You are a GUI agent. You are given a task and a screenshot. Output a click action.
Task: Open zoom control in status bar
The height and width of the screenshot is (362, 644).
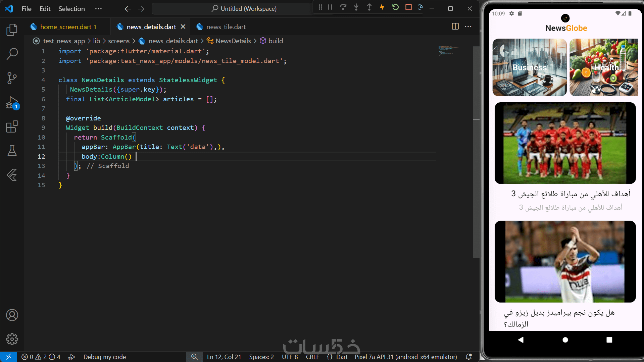(194, 357)
